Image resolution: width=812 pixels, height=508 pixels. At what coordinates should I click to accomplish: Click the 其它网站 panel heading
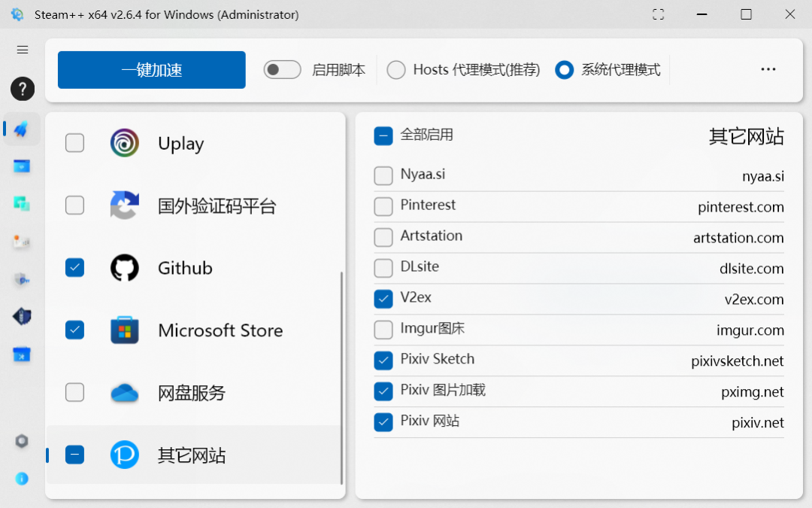pyautogui.click(x=747, y=136)
